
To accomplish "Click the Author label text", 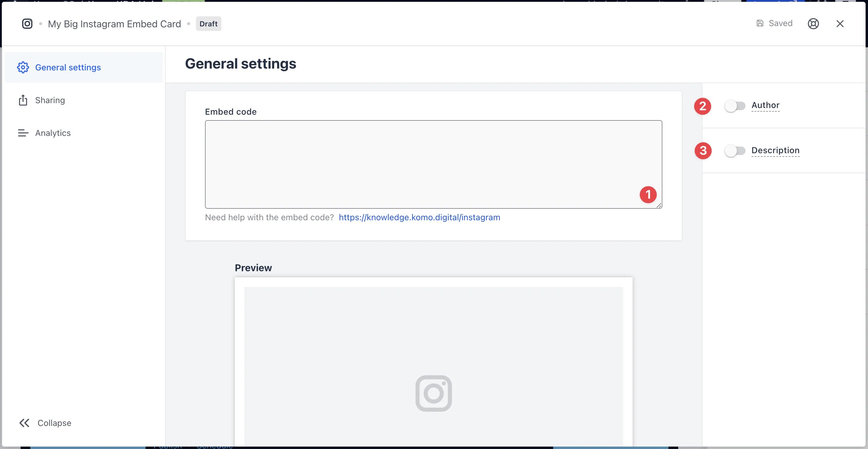I will pos(765,105).
